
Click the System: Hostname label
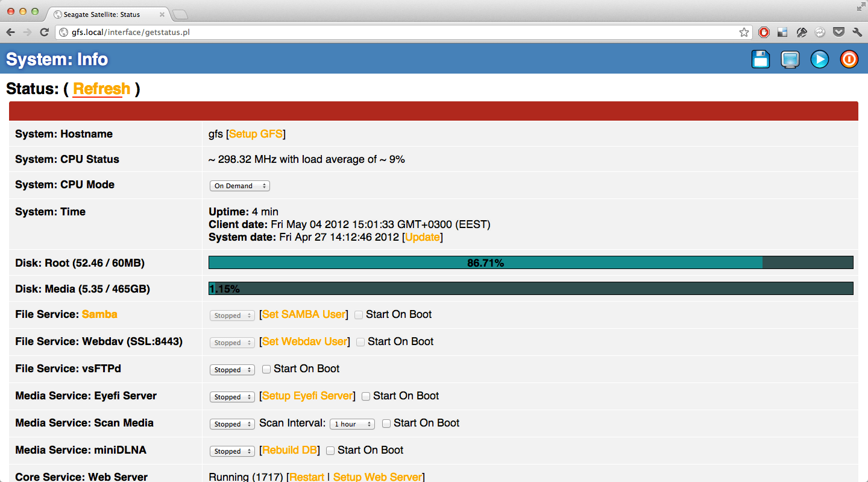(x=64, y=134)
